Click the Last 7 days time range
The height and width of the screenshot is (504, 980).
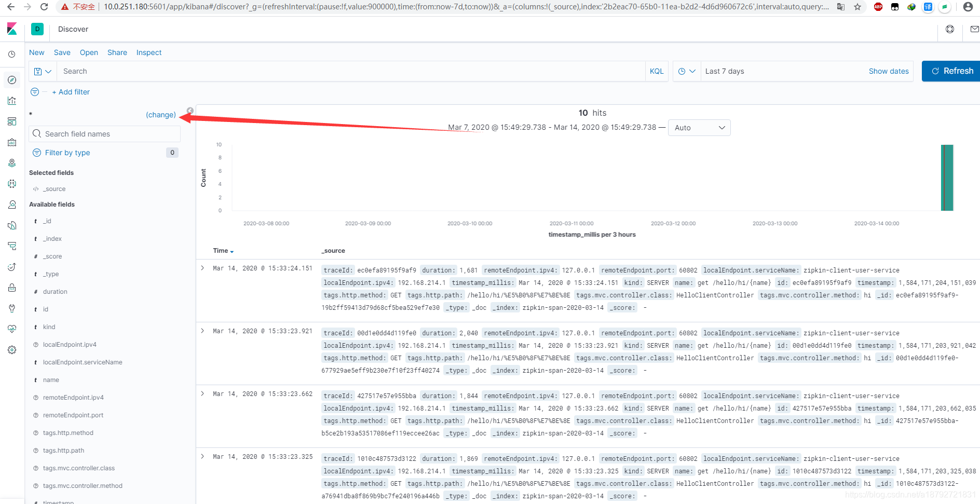725,71
